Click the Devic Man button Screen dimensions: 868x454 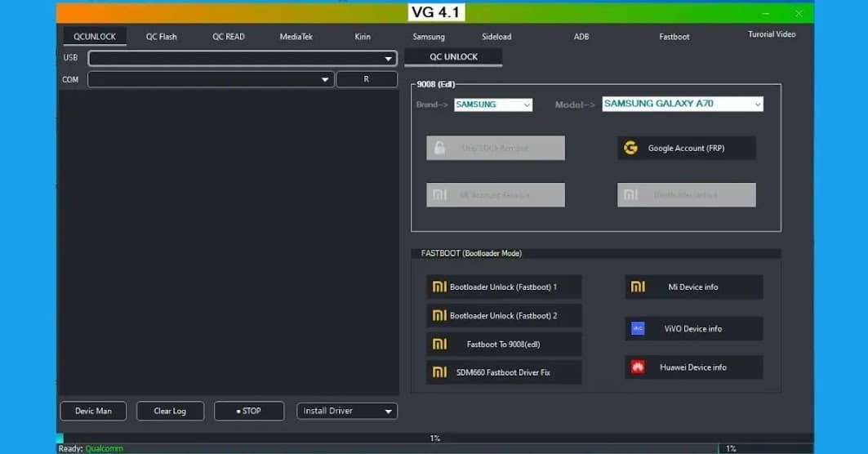[x=93, y=411]
